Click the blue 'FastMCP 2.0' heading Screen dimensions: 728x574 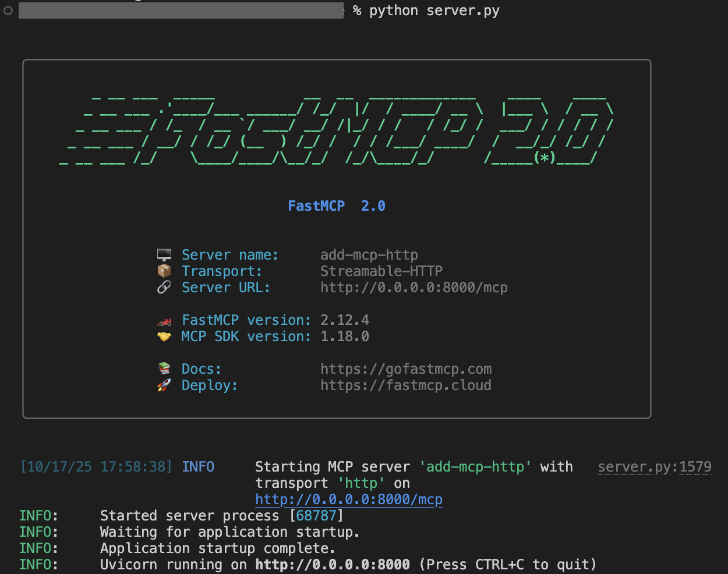337,206
